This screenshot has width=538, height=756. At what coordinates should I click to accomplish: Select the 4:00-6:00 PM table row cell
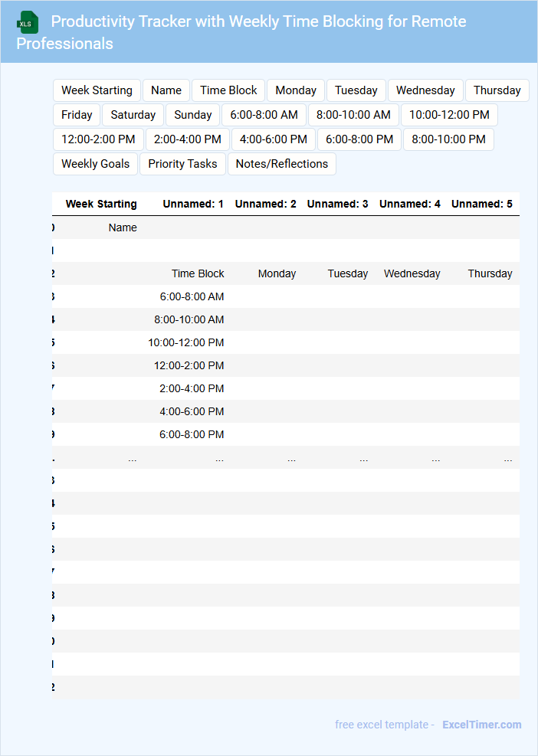192,412
